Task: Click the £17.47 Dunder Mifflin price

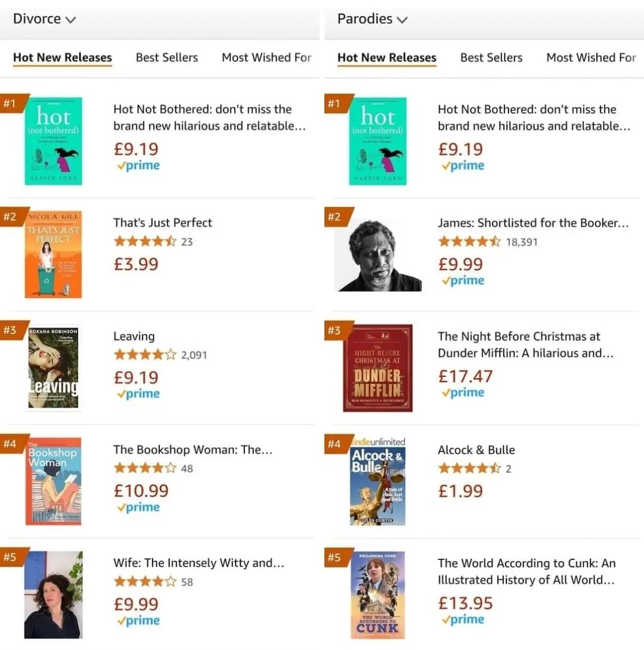Action: (x=465, y=376)
